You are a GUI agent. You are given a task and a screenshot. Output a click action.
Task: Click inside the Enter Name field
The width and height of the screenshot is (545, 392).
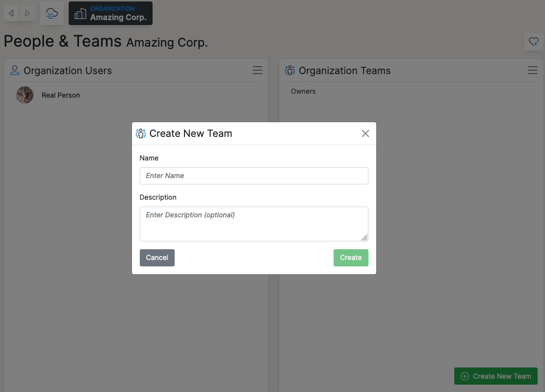click(254, 176)
